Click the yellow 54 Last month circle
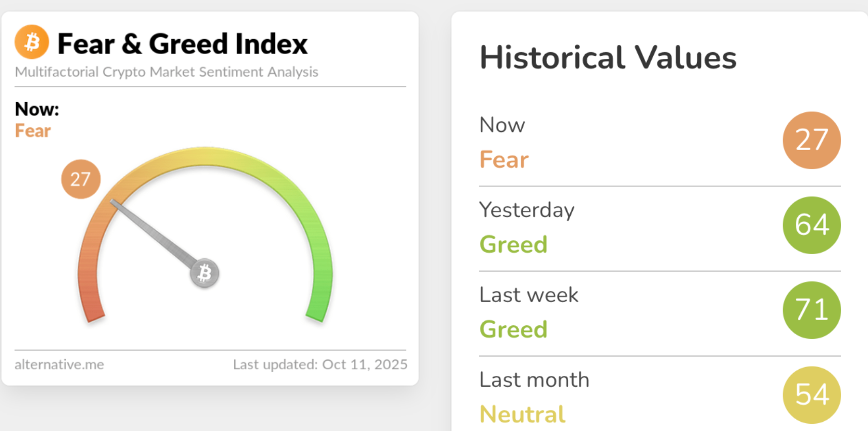This screenshot has width=868, height=431. point(811,394)
